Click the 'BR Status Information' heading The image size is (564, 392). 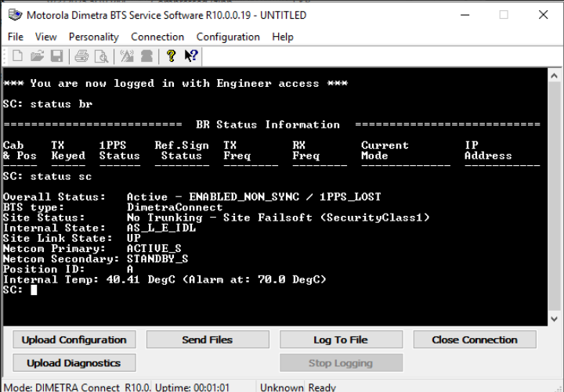click(x=268, y=124)
